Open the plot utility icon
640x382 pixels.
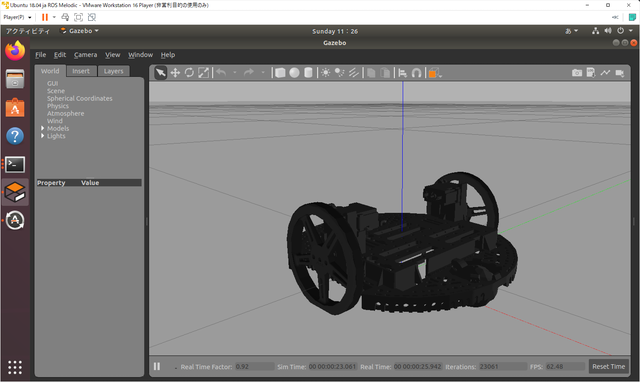click(605, 73)
